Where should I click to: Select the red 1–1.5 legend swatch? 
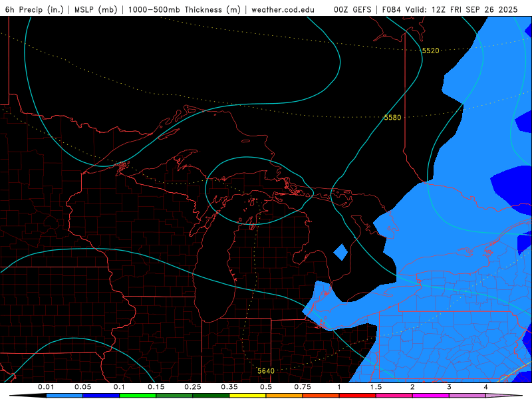358,396
